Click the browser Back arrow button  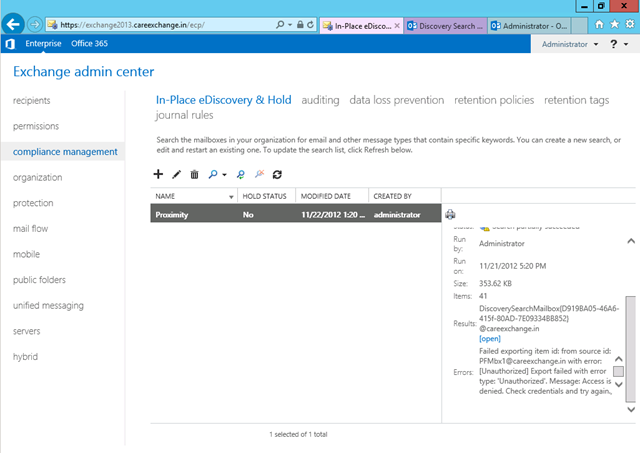tap(13, 24)
